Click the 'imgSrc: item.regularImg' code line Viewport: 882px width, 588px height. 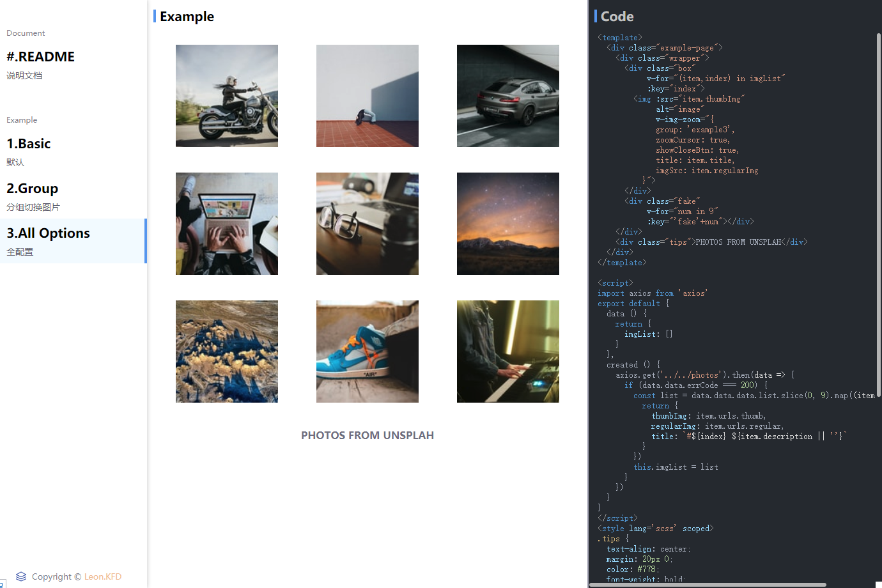click(x=707, y=171)
